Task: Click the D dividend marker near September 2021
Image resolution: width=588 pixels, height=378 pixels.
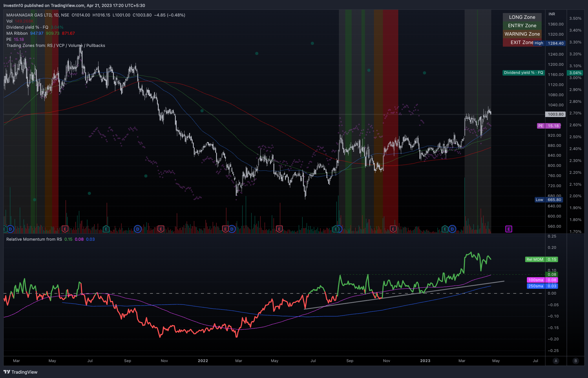Action: point(138,229)
